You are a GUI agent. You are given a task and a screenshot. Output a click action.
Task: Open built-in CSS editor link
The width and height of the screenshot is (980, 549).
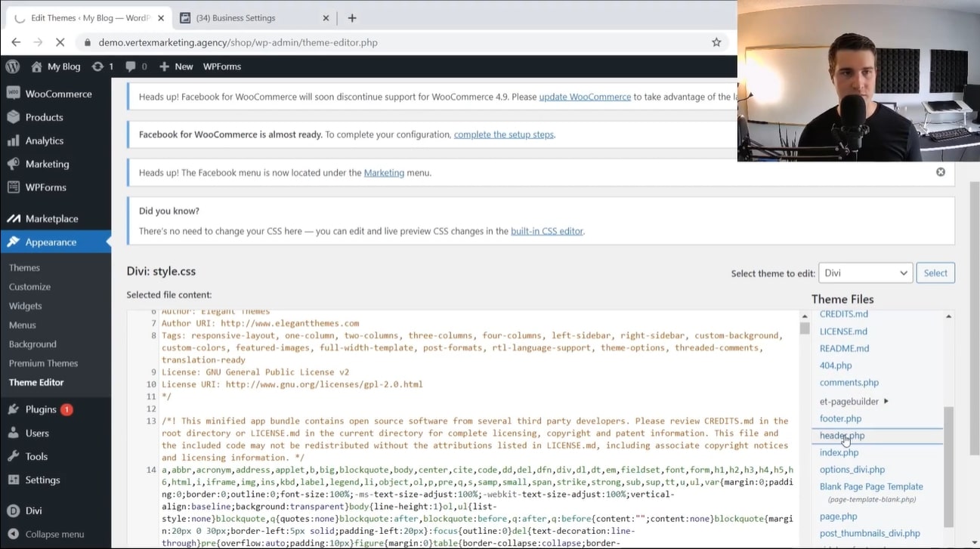547,231
